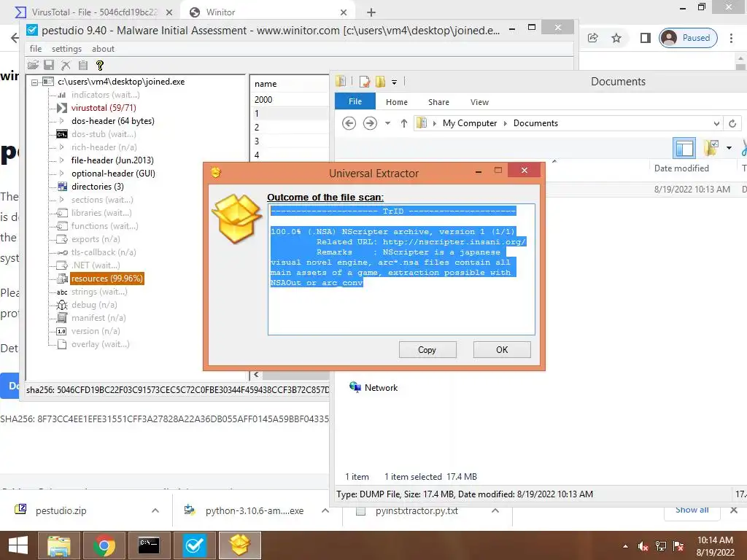Open the Windows Start button
Image resolution: width=747 pixels, height=560 pixels.
click(18, 545)
